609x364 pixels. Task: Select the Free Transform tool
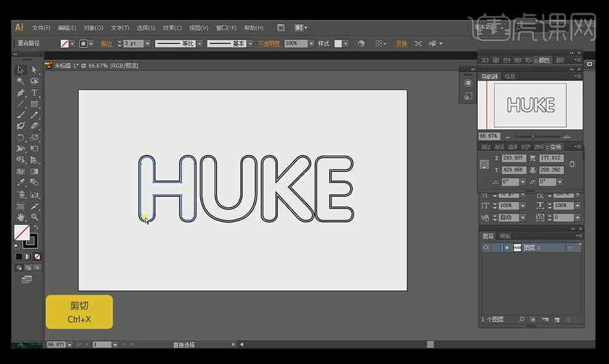pyautogui.click(x=34, y=148)
